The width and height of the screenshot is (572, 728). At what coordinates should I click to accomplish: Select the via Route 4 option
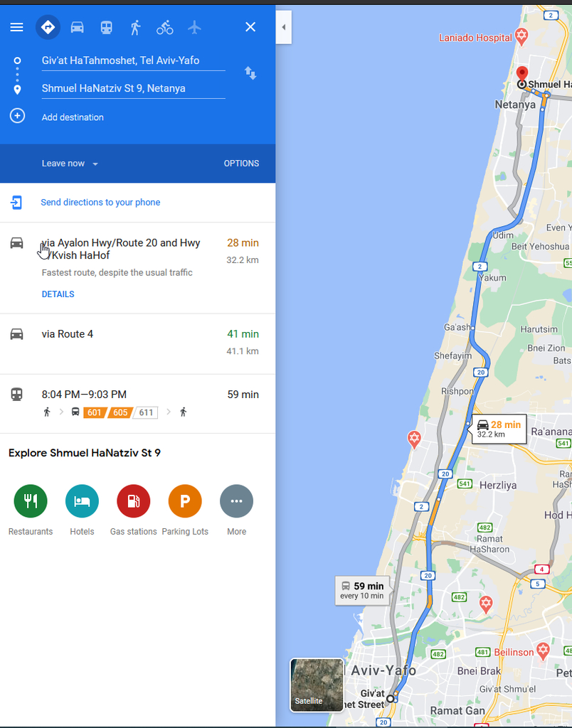pos(137,343)
